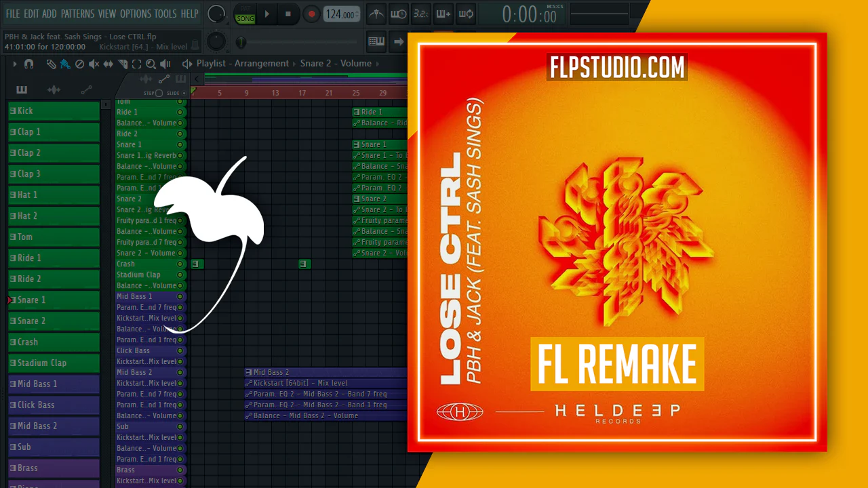Open the Kick pattern menu icon
Viewport: 868px width, 488px height.
point(13,110)
